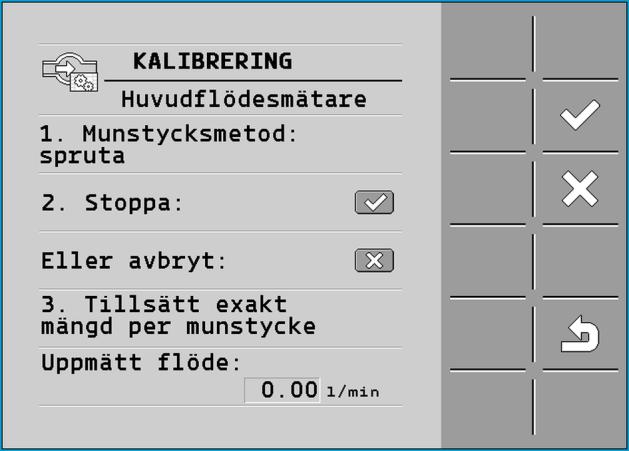The image size is (629, 451).
Task: Click the Huvudflödesmätare subtitle
Action: (244, 99)
